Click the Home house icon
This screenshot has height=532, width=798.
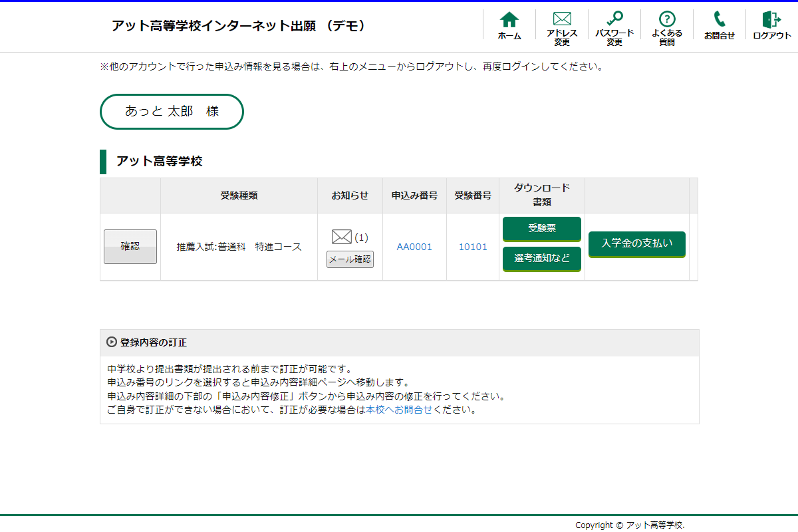509,19
